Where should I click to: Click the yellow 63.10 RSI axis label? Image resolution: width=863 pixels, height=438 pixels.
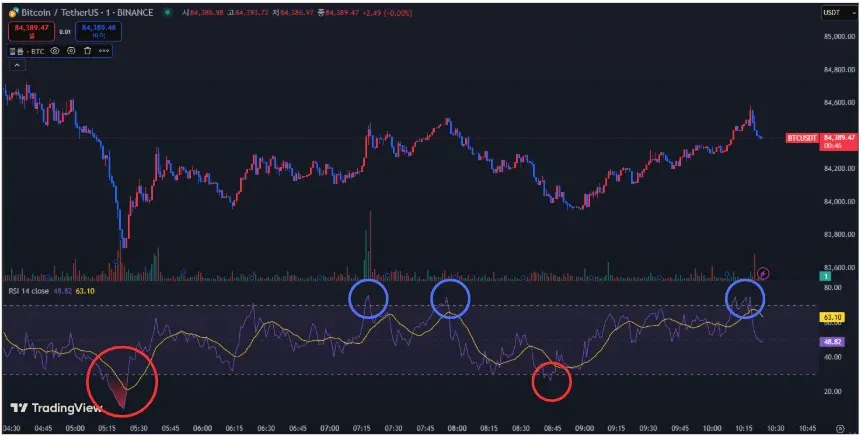pyautogui.click(x=832, y=317)
